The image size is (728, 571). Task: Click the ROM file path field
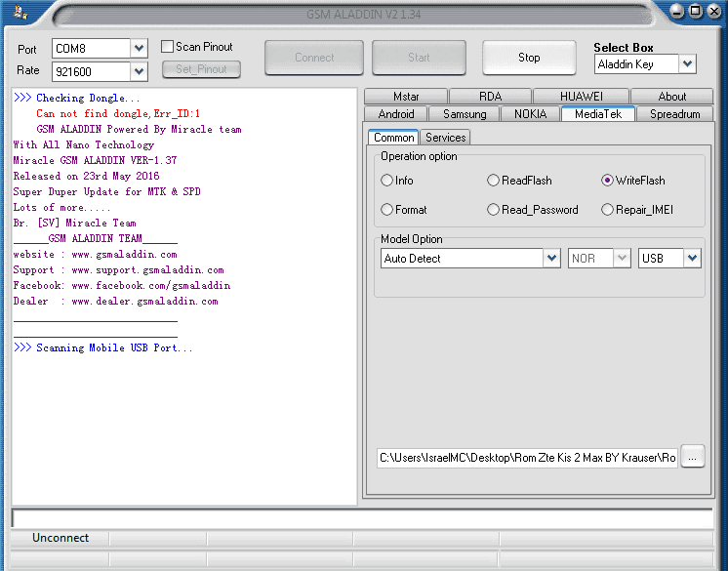pos(527,457)
